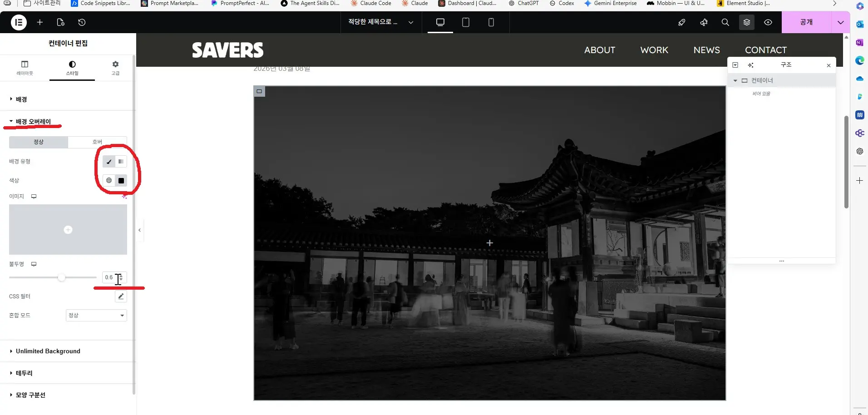
Task: Toggle the structure navigator layers icon
Action: (x=747, y=22)
